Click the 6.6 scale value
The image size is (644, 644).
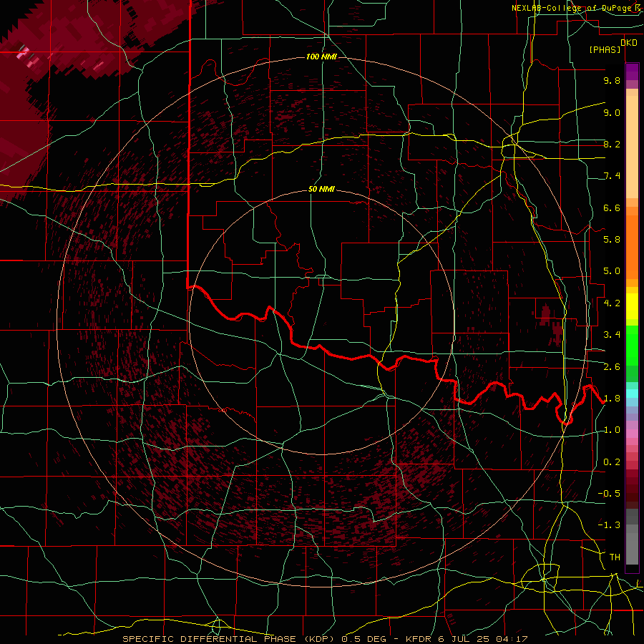(612, 208)
